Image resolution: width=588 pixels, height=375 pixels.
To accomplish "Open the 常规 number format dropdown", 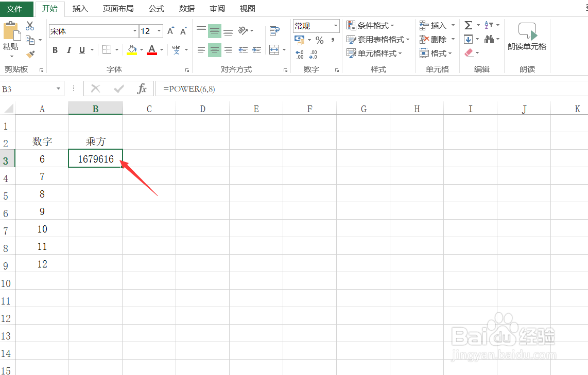I will click(335, 26).
